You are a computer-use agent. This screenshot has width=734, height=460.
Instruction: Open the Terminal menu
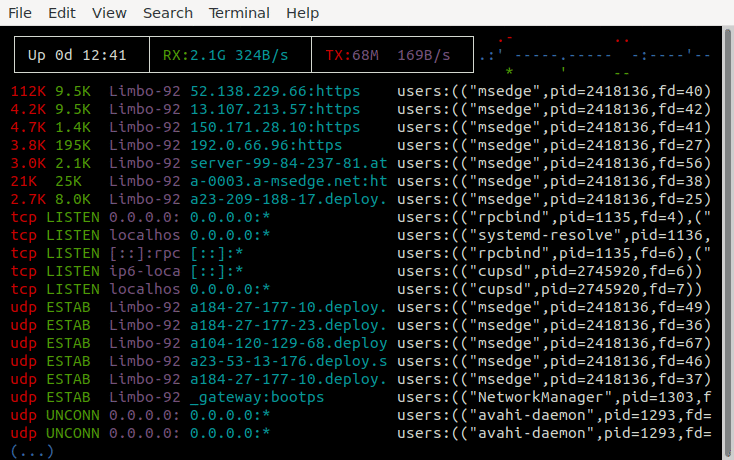click(239, 13)
